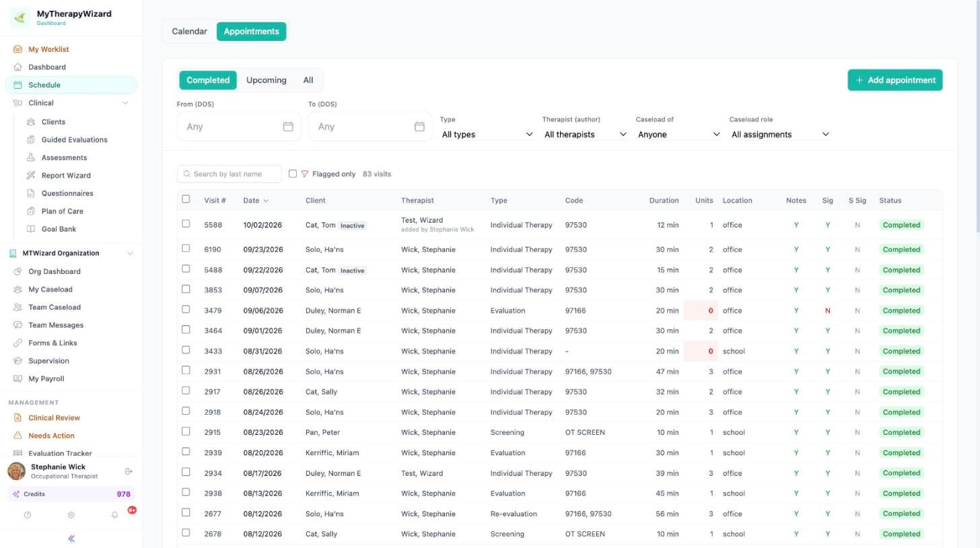980x548 pixels.
Task: Click the Credits 978 bar
Action: click(71, 494)
